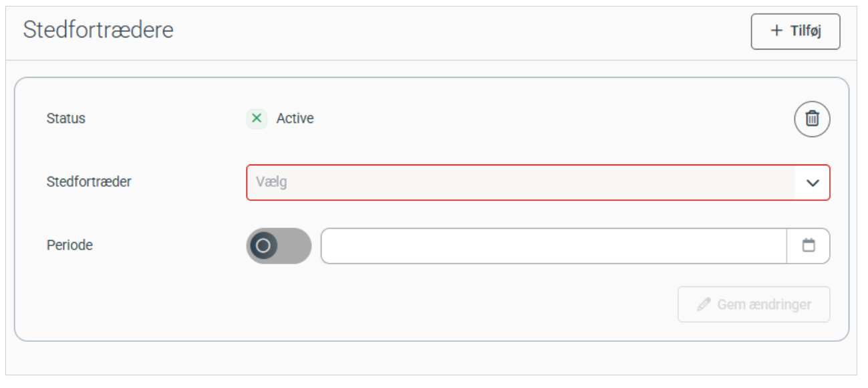
Task: Click the Periode label
Action: [69, 246]
